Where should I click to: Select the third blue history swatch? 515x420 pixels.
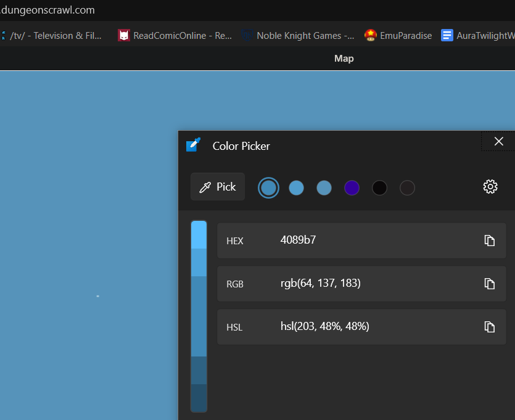tap(324, 188)
